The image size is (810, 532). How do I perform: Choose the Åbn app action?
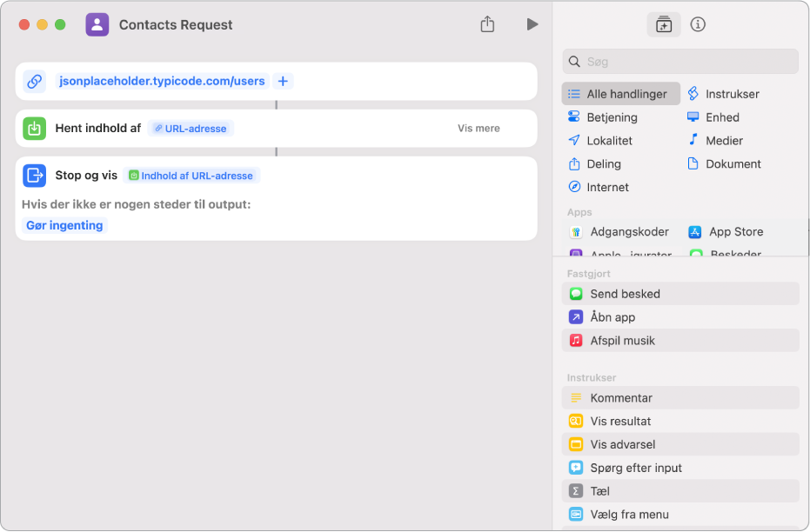[x=680, y=316]
